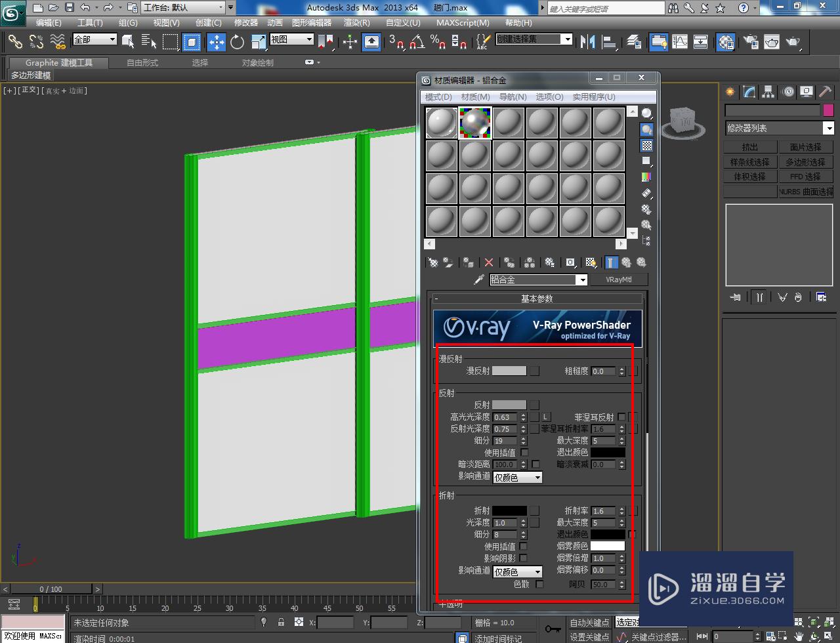Screen dimensions: 840x643
Task: Toggle Use interpolation checkbox under Refraction
Action: (x=523, y=547)
